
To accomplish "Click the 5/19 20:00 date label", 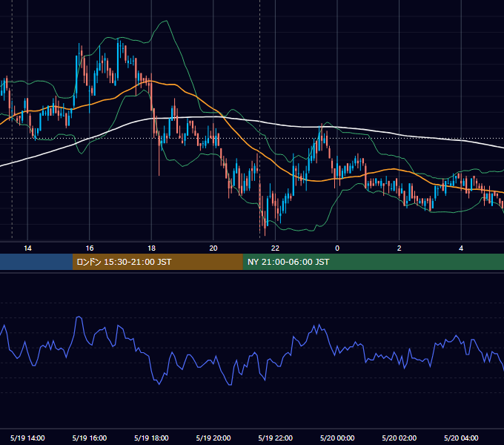I will point(213,438).
